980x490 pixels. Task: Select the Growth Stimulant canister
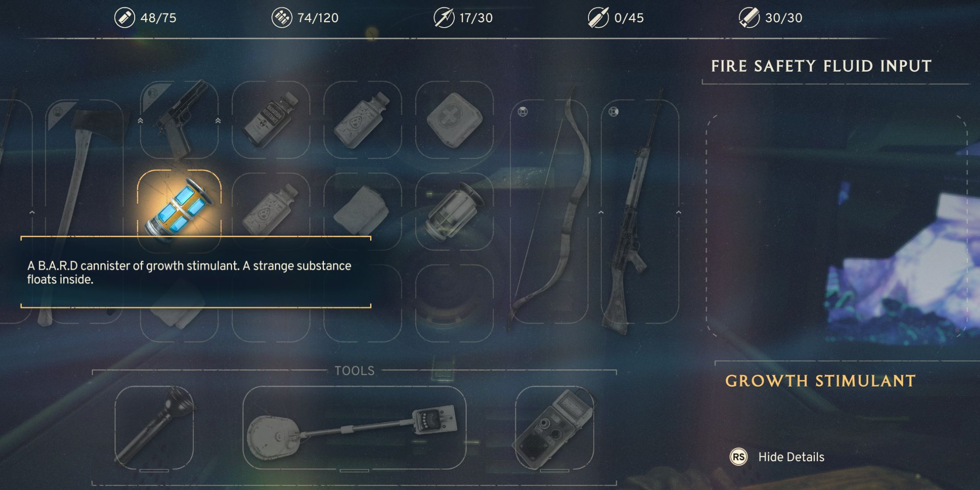click(x=179, y=210)
